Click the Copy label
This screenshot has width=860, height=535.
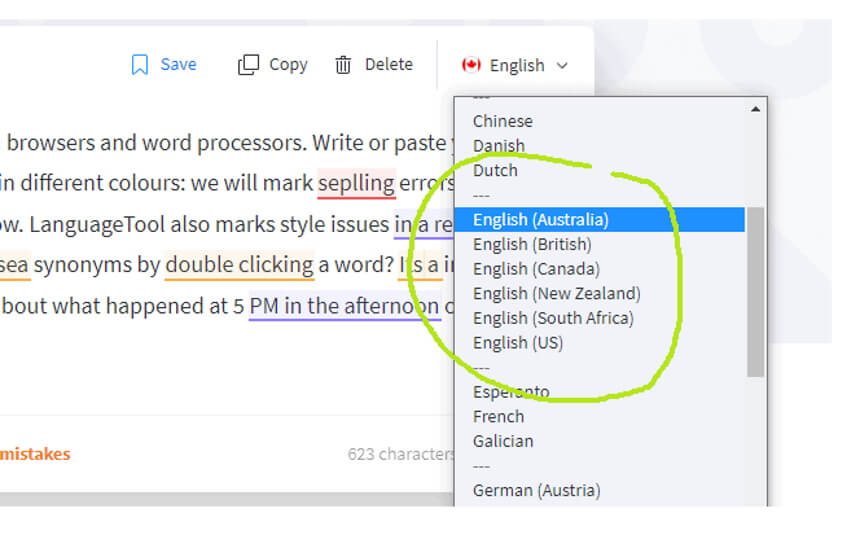(x=288, y=65)
